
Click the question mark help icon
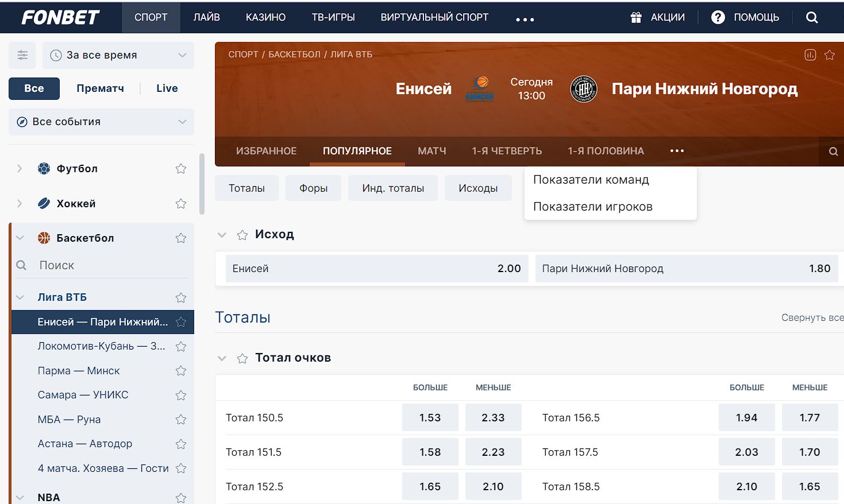point(718,17)
